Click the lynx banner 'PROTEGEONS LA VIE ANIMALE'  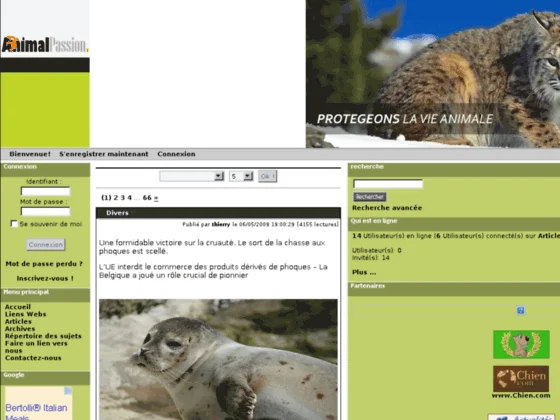point(433,74)
